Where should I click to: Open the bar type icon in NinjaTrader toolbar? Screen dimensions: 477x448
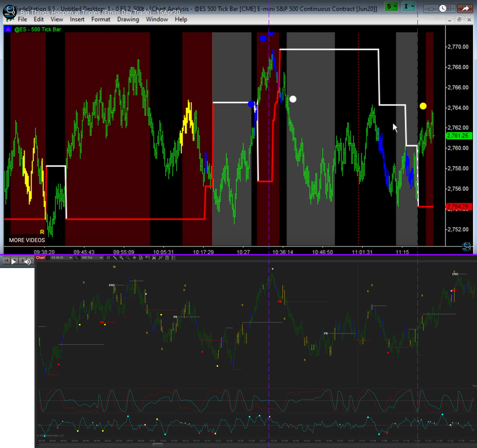[x=108, y=258]
